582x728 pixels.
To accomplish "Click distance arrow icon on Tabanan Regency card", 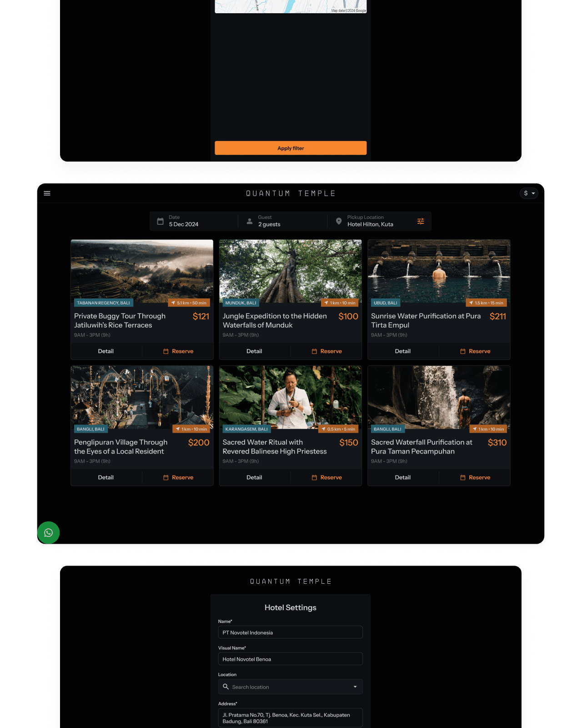I will pos(173,303).
